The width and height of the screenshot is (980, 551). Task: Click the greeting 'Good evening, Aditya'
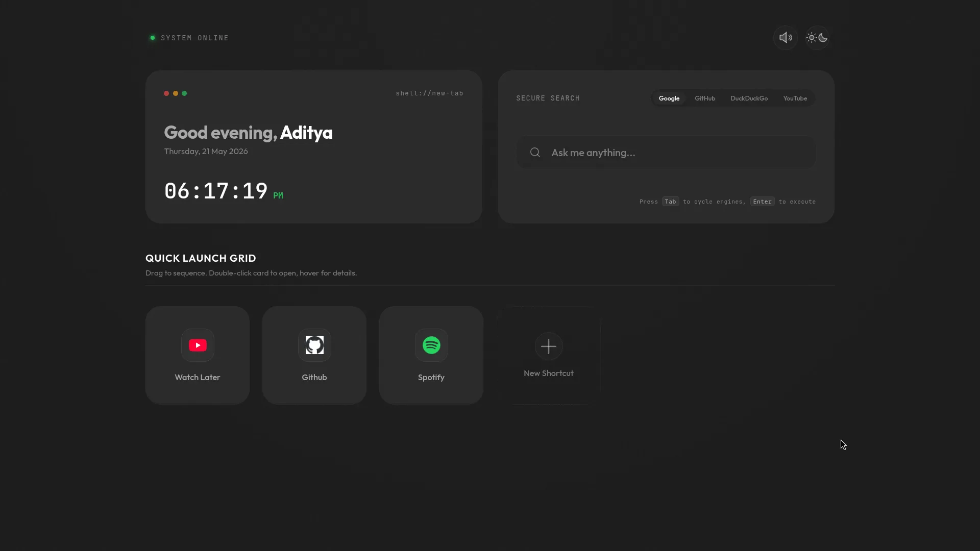tap(248, 133)
